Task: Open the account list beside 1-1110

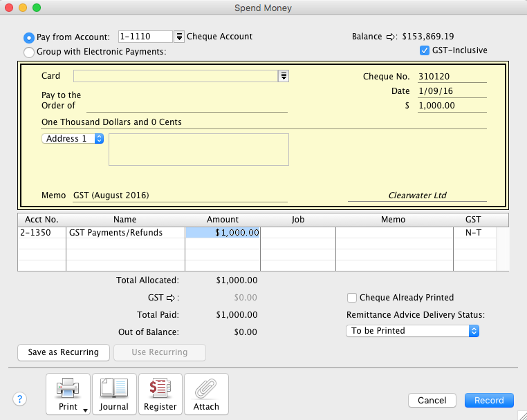Action: coord(179,37)
